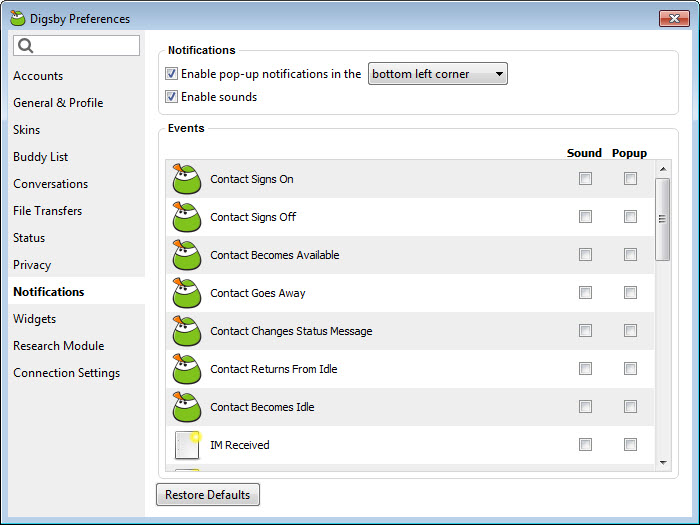Enable Sound for Contact Changes Status Message
Screen dimensions: 700x525
tap(585, 330)
